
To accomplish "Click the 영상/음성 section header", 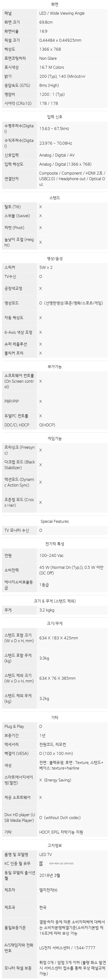I will click(55, 259).
